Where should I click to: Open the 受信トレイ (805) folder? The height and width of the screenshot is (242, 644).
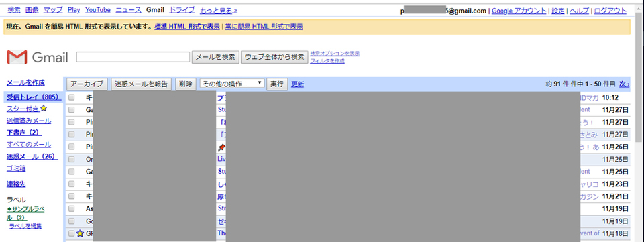(34, 97)
